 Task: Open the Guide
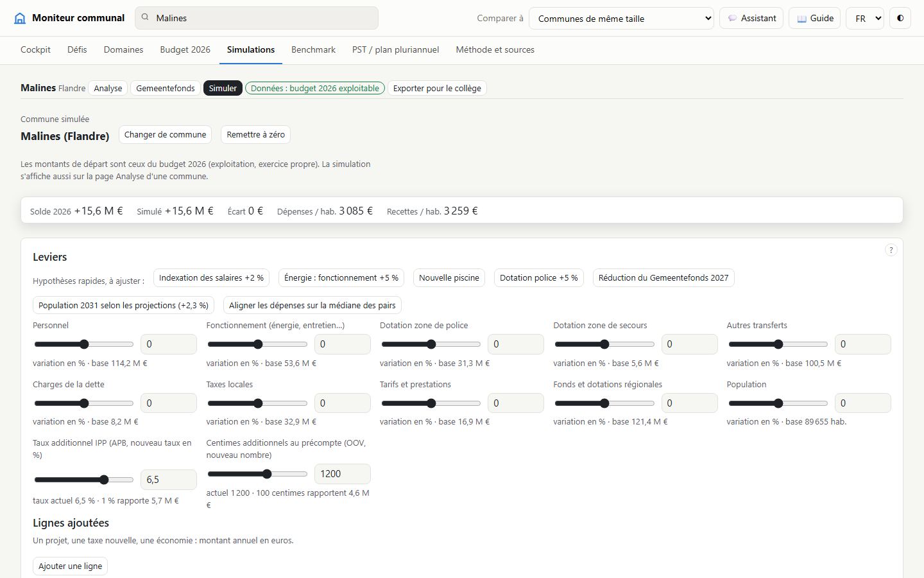pos(815,18)
